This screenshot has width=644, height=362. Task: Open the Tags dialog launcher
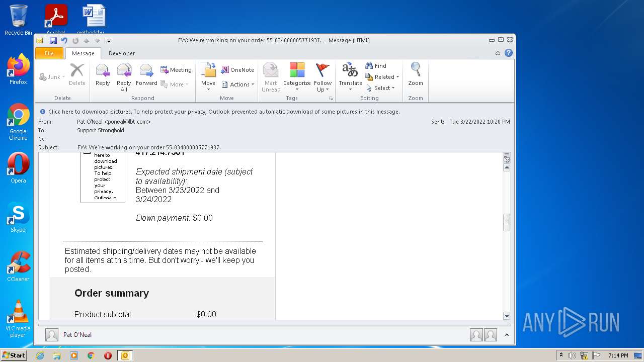click(x=331, y=98)
